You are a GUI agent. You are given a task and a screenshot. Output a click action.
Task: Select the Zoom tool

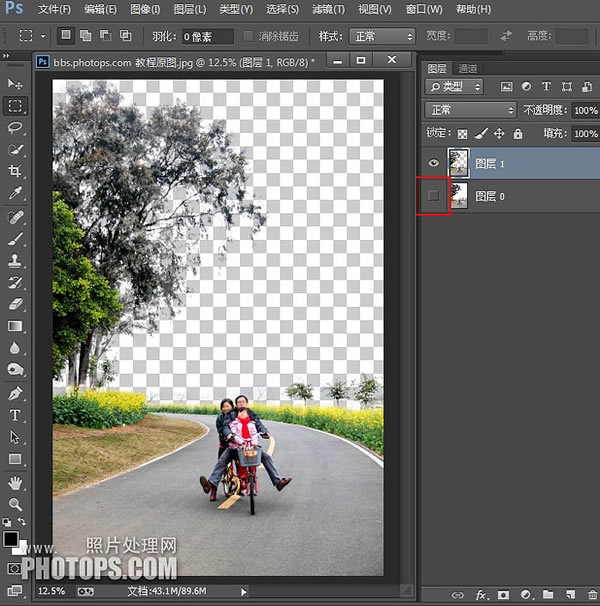pyautogui.click(x=15, y=504)
